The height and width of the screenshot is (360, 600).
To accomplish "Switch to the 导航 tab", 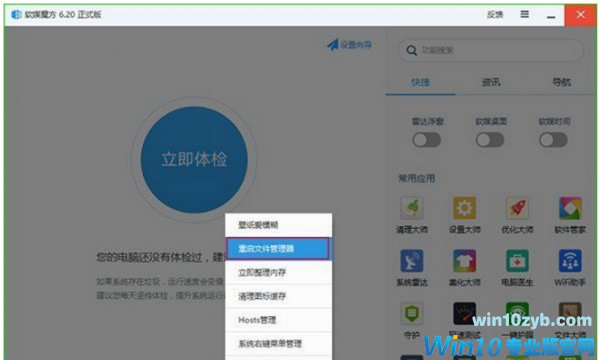I will pos(562,82).
